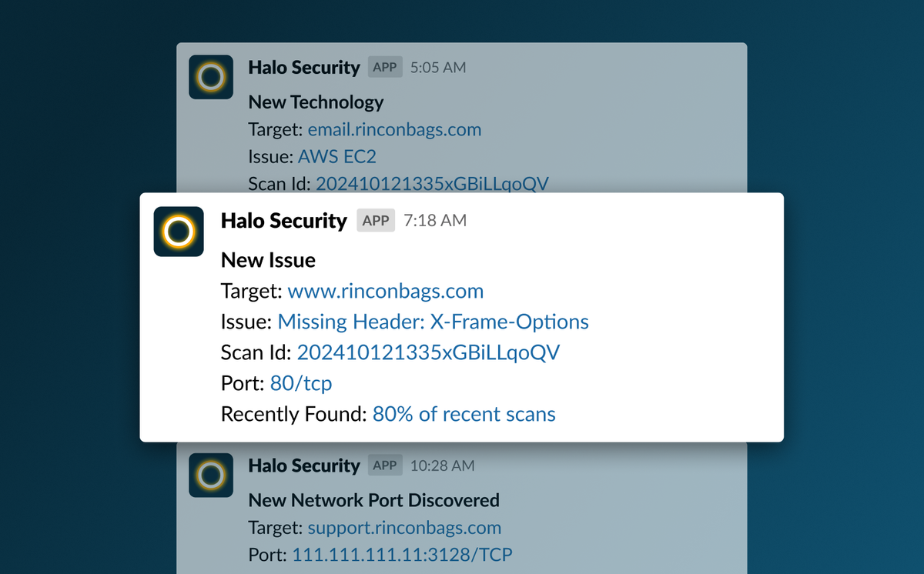Open the support.rinconbags.com target link
Screen dimensions: 924x574
403,528
